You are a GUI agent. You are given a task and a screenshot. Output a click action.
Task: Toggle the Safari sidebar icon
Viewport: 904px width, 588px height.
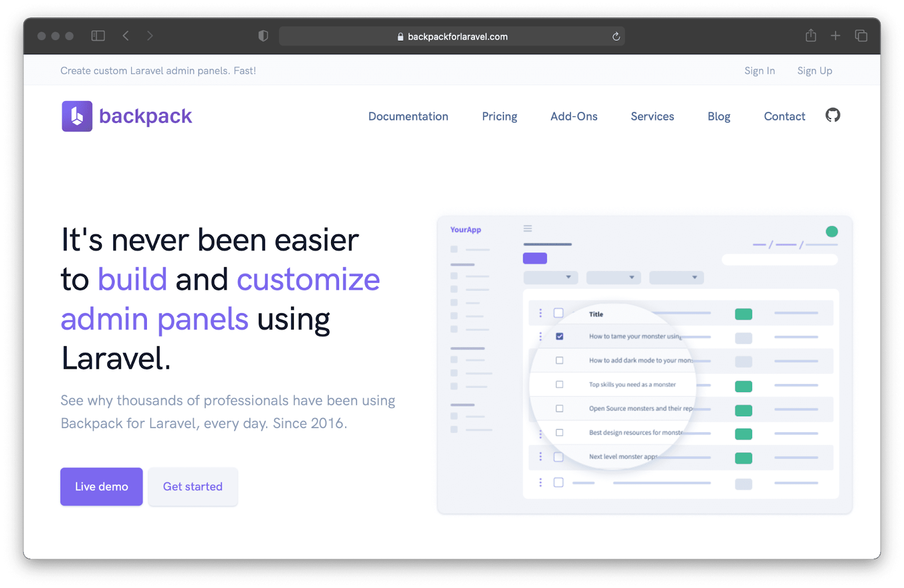point(98,36)
